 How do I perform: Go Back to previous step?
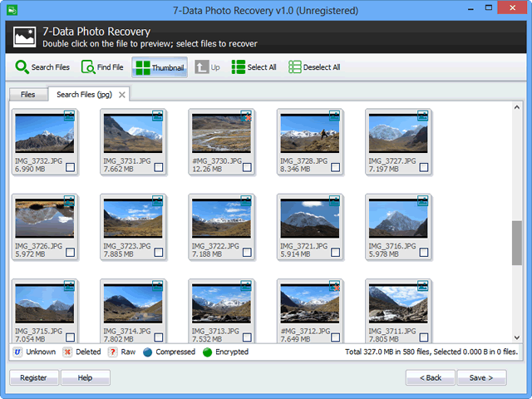(431, 377)
